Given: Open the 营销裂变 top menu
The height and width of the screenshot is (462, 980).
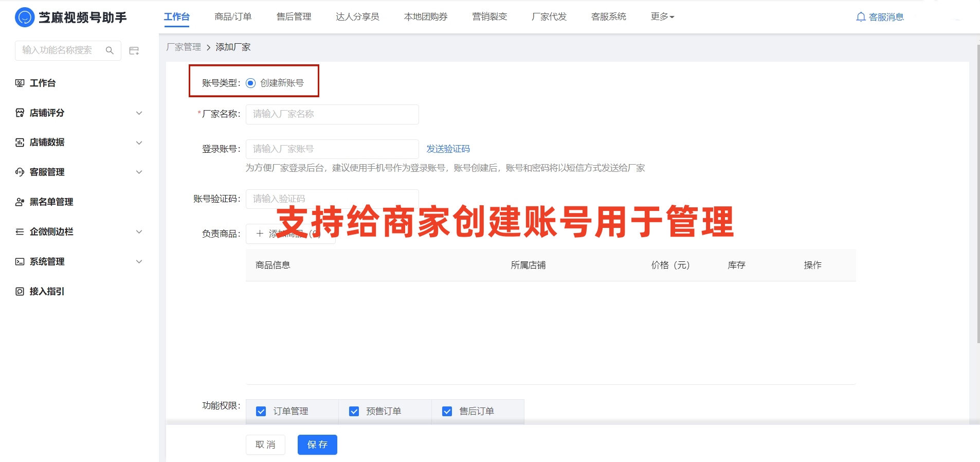Looking at the screenshot, I should 489,16.
